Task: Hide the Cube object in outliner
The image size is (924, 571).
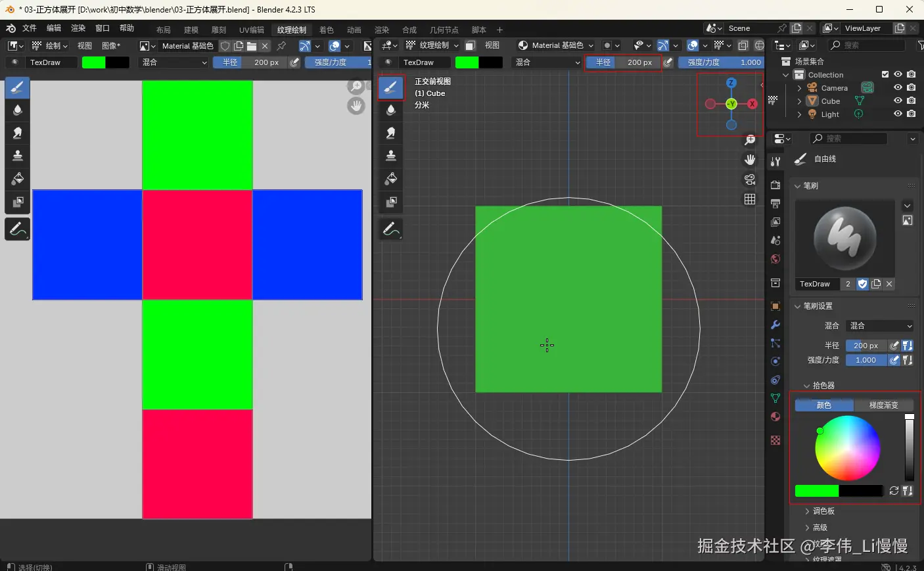Action: (x=898, y=101)
